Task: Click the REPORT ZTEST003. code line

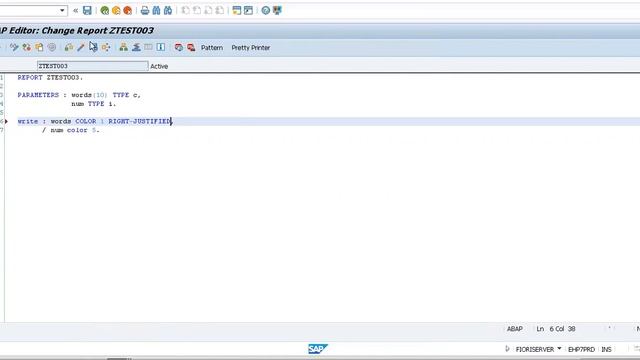Action: point(50,78)
